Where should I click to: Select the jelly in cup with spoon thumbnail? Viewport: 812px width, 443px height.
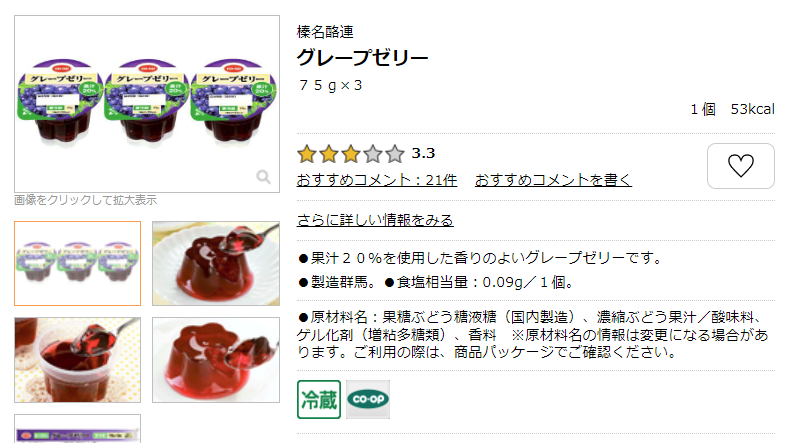78,360
